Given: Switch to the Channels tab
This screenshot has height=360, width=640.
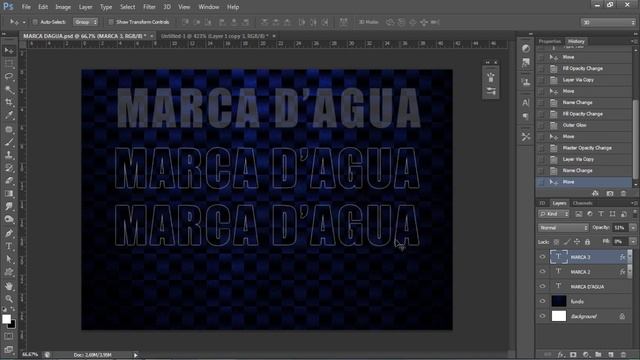Looking at the screenshot, I should pos(582,203).
